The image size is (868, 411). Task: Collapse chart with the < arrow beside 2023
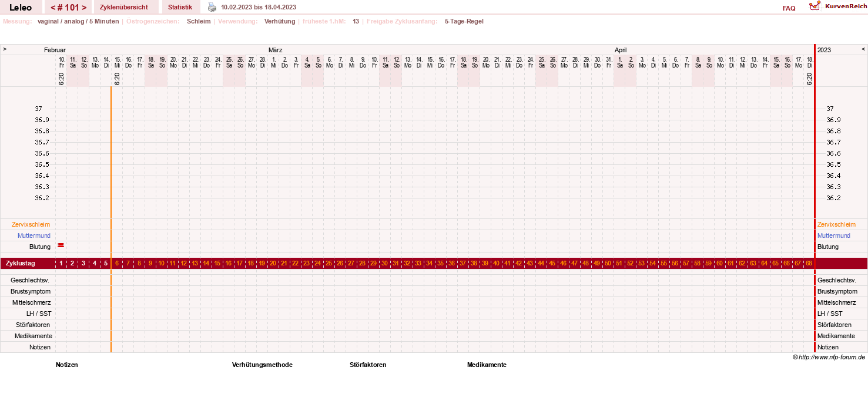[863, 49]
